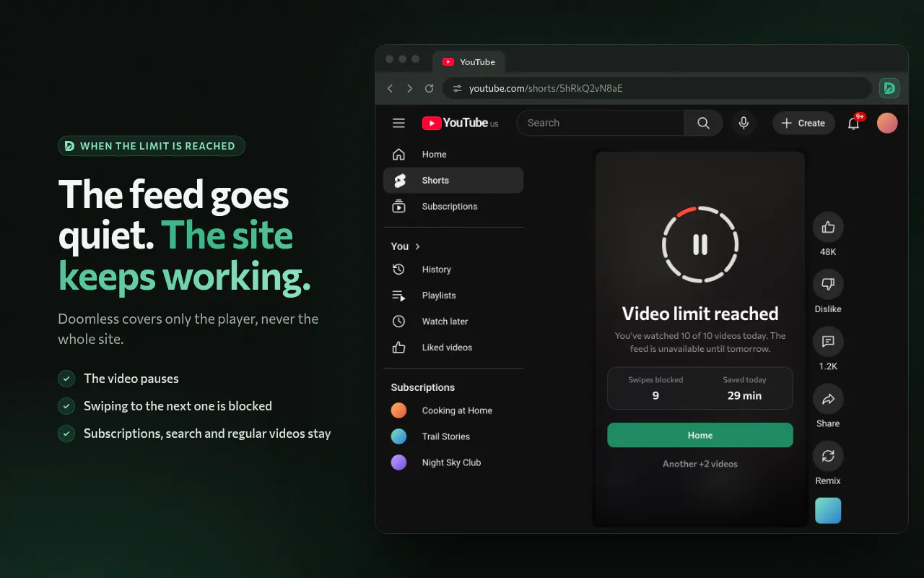Screen dimensions: 924x578
Task: Share the Short
Action: pyautogui.click(x=828, y=398)
